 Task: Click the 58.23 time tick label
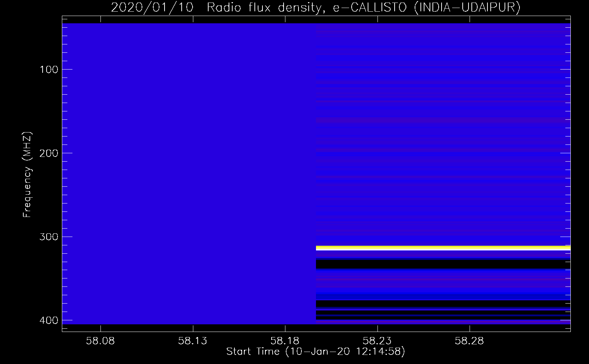[x=377, y=341]
